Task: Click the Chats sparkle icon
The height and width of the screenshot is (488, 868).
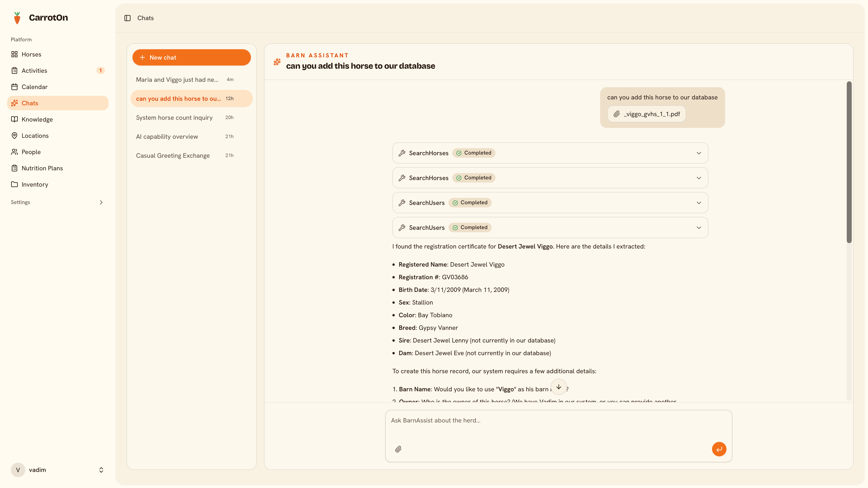Action: coord(14,103)
